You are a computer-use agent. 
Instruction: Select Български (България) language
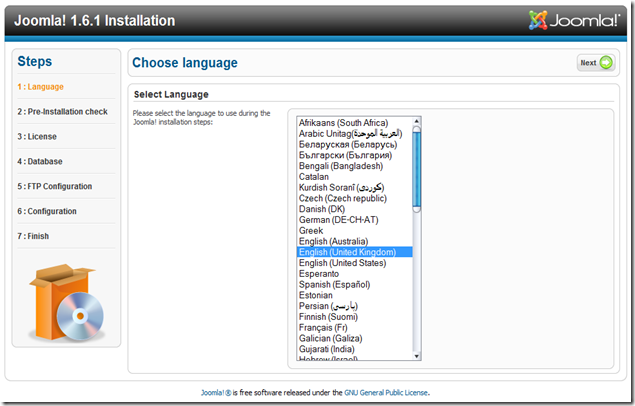click(355, 155)
